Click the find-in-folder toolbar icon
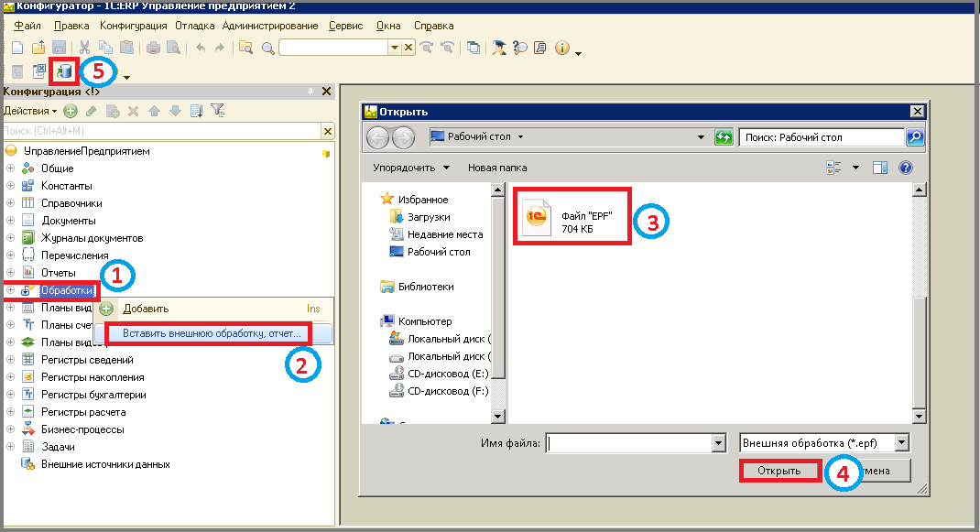 tap(246, 48)
